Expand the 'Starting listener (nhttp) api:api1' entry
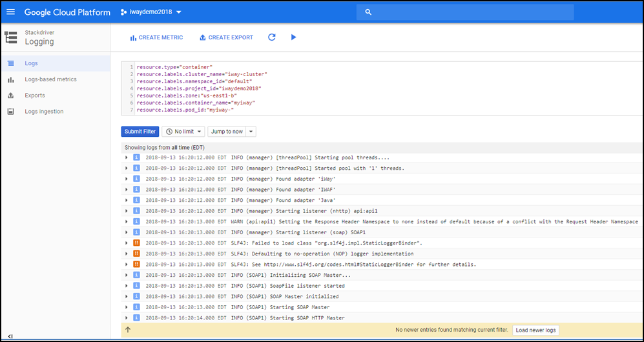This screenshot has height=342, width=644. tap(126, 211)
